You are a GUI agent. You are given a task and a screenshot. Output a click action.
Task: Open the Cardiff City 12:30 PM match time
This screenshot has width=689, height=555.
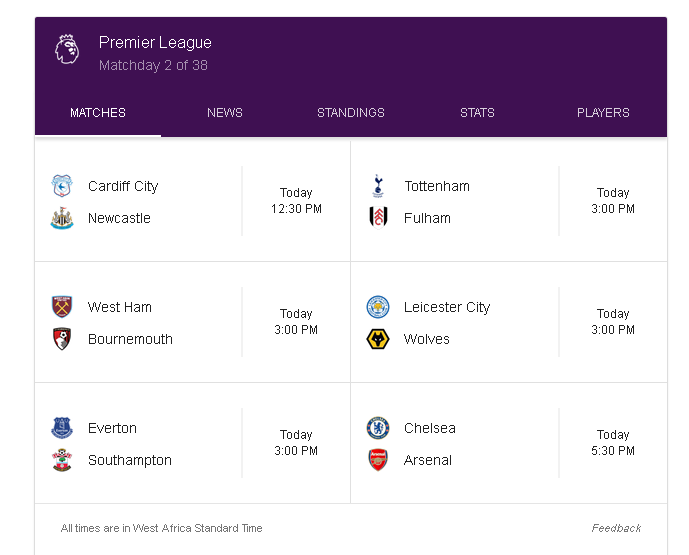296,201
